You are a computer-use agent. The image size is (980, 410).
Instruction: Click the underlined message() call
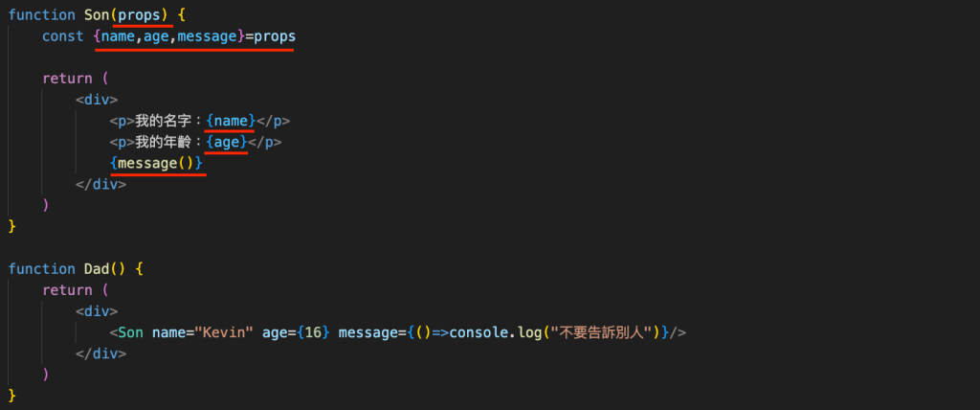(156, 163)
